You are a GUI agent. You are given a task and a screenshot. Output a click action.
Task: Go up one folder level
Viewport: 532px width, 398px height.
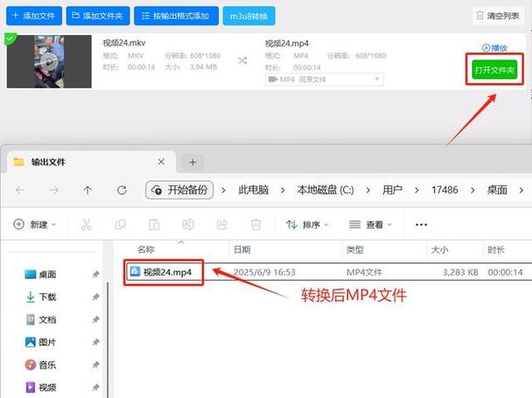coord(87,190)
